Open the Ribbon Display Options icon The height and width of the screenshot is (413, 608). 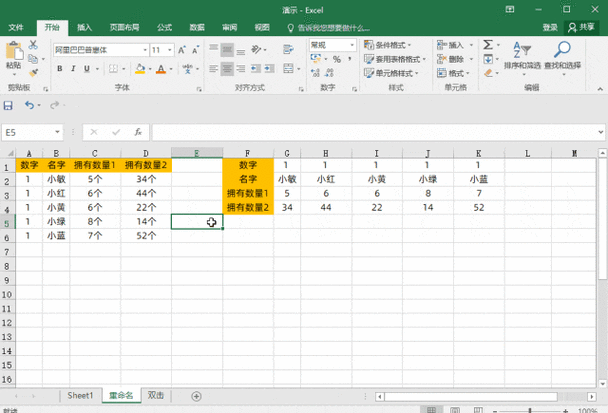[510, 9]
